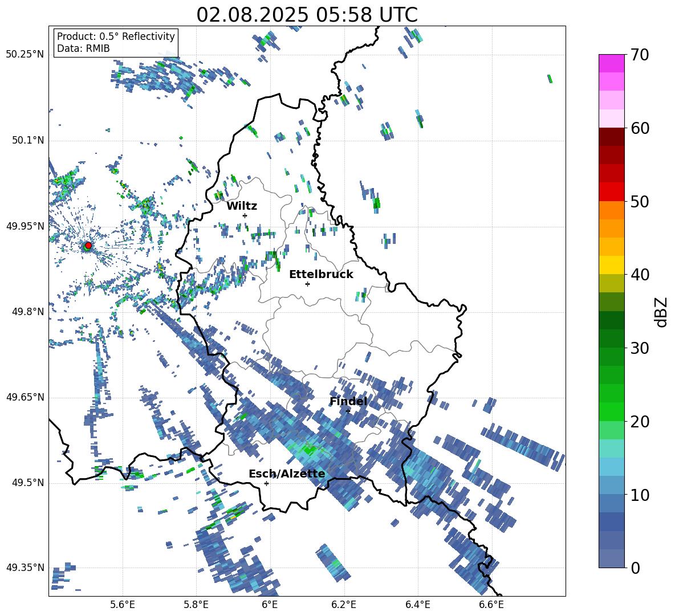
Task: Click the colorbar 60 tick label
Action: click(x=640, y=128)
